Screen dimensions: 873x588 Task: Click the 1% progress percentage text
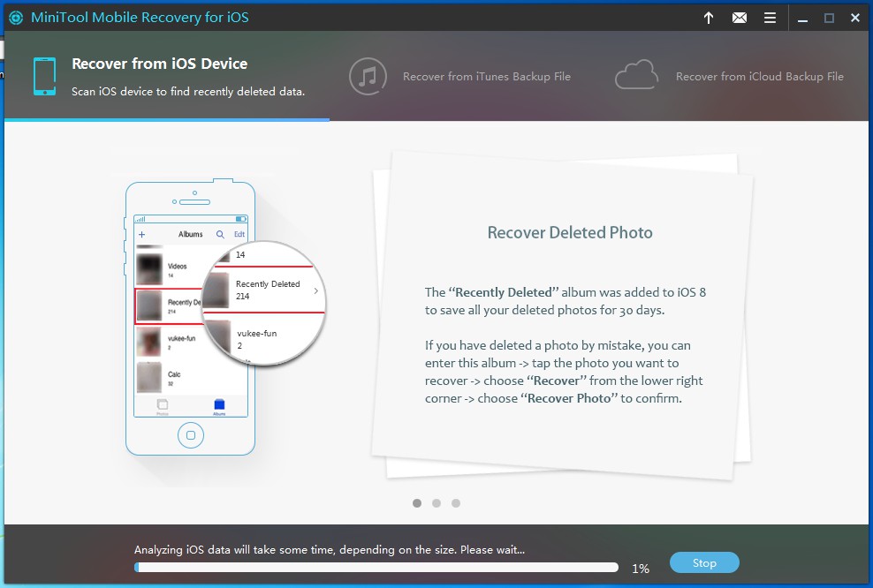[x=641, y=569]
